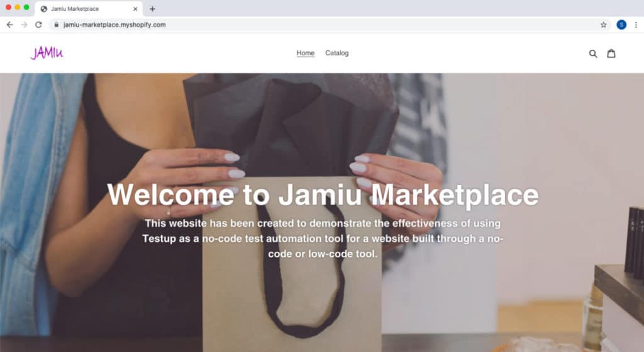
Task: Click the Testup description paragraph text
Action: pos(323,239)
